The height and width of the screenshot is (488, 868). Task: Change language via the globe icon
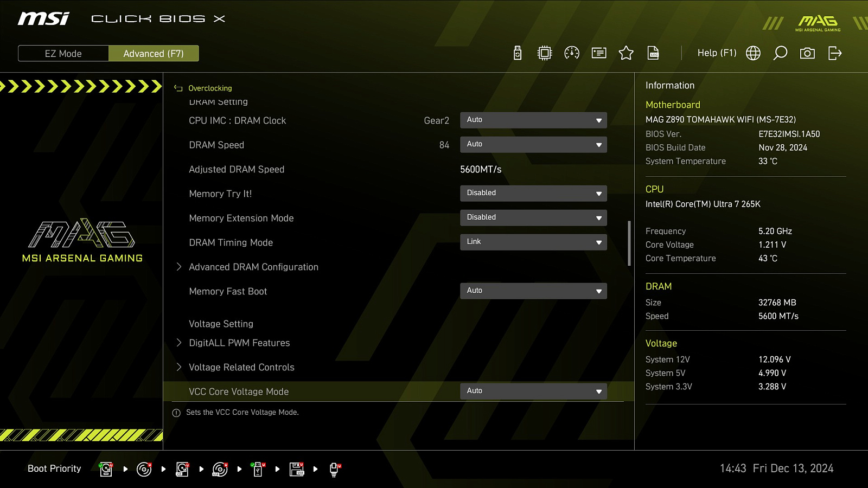(753, 53)
